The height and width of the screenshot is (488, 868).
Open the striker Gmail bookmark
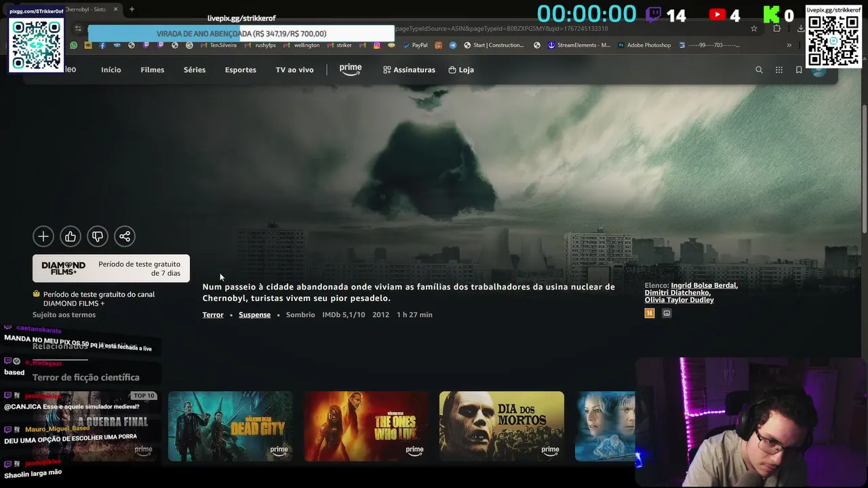tap(339, 45)
